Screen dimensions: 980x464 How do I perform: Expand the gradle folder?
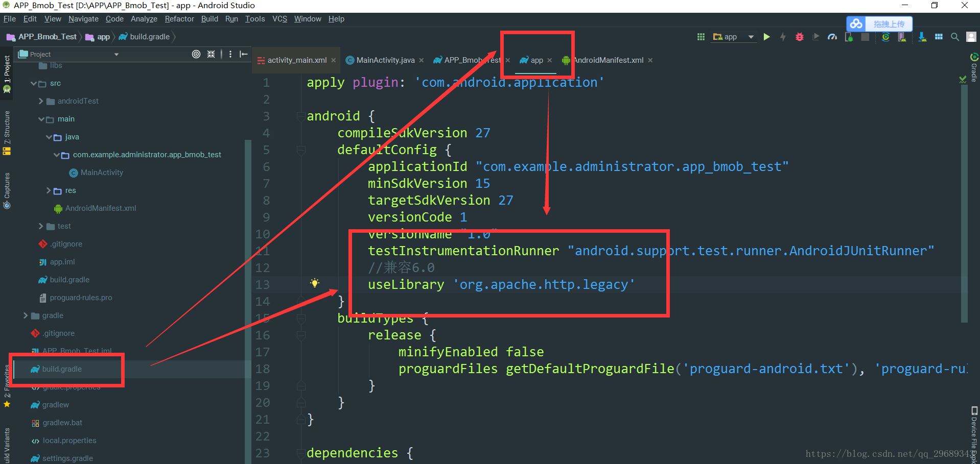[26, 315]
